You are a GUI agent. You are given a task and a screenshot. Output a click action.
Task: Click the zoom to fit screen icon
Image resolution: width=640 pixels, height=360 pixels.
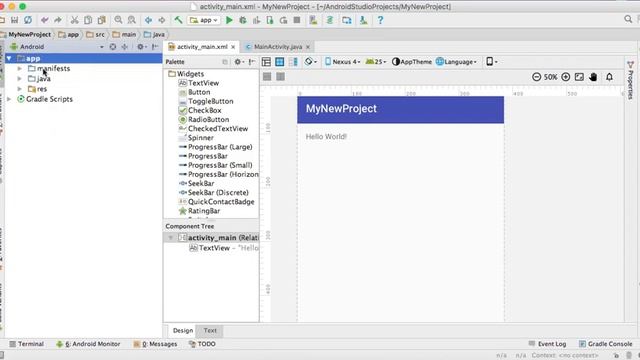[x=579, y=77]
